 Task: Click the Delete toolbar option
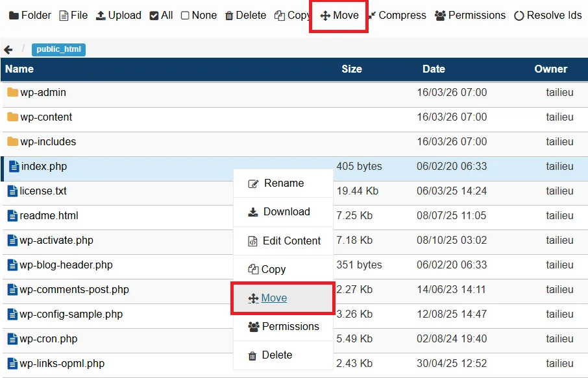click(x=245, y=15)
